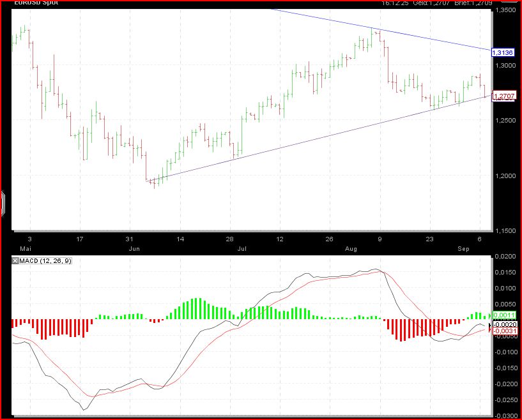Close the MACD indicator panel with X
The width and height of the screenshot is (522, 420).
click(16, 261)
